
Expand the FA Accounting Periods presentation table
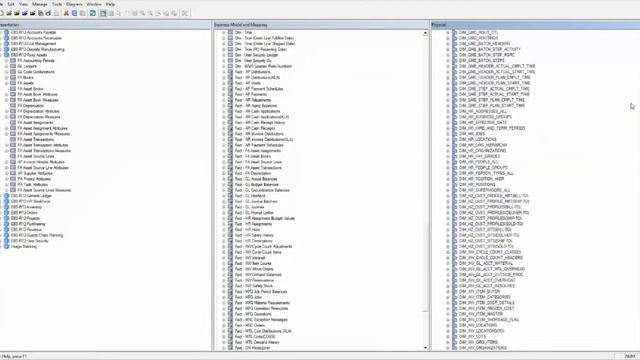click(7, 60)
